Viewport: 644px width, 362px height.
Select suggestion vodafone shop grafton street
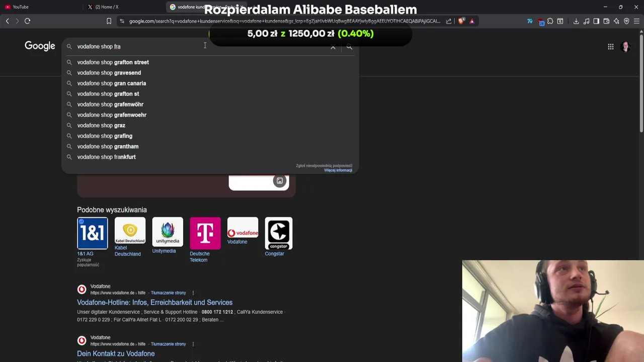point(210,62)
